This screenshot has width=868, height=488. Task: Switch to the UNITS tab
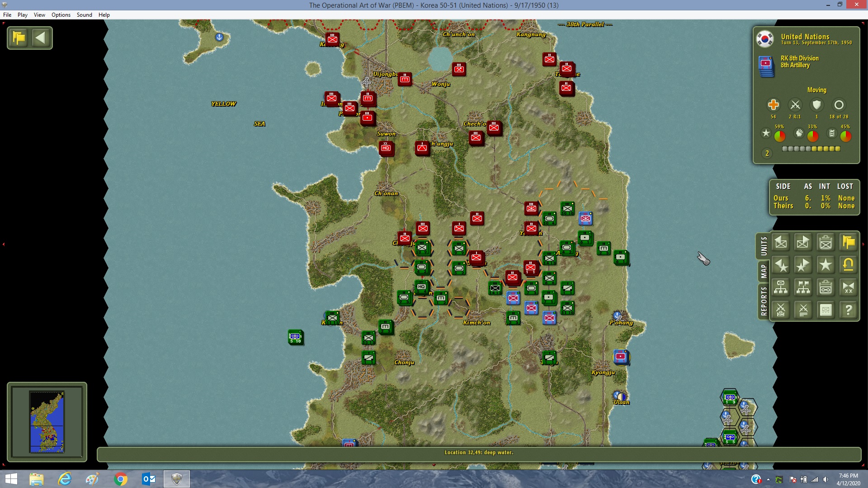pos(764,246)
